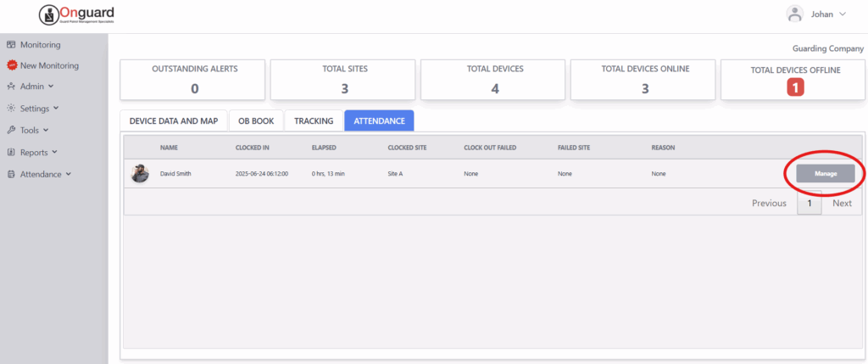The image size is (868, 364).
Task: Go to the Previous page
Action: click(x=769, y=204)
